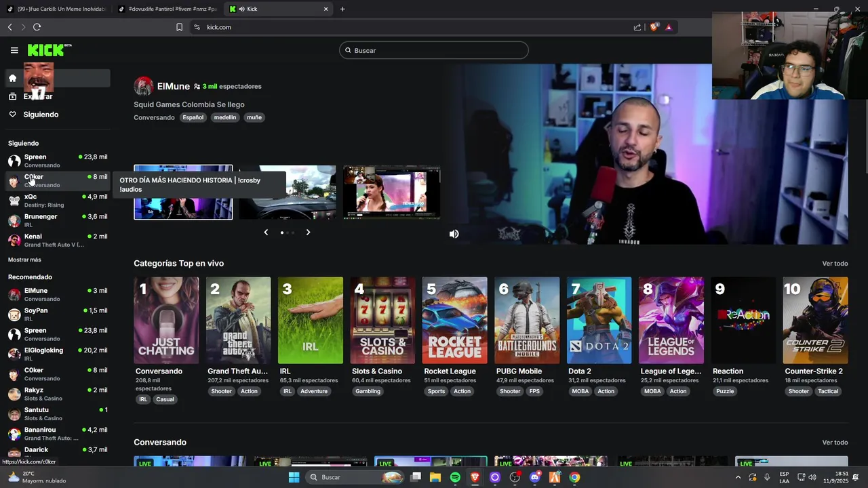Open Windows Start menu
Viewport: 868px width, 488px height.
[294, 477]
